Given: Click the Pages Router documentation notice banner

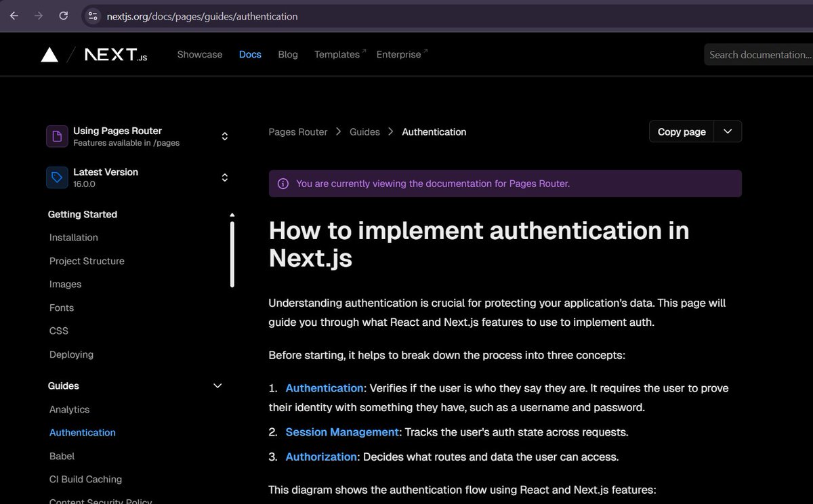Looking at the screenshot, I should (x=505, y=184).
